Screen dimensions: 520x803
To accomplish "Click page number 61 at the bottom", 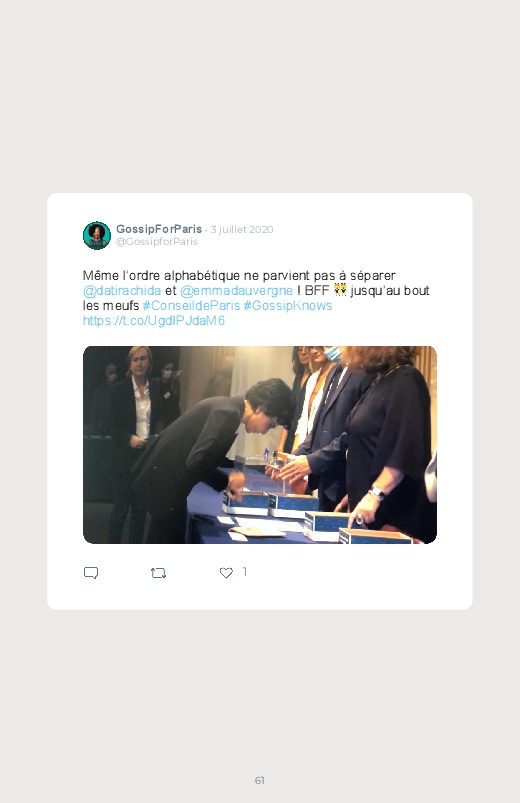I will 260,780.
